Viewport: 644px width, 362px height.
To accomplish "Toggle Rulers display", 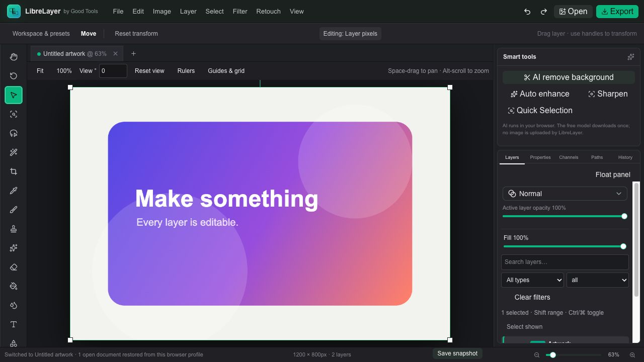I will [186, 71].
